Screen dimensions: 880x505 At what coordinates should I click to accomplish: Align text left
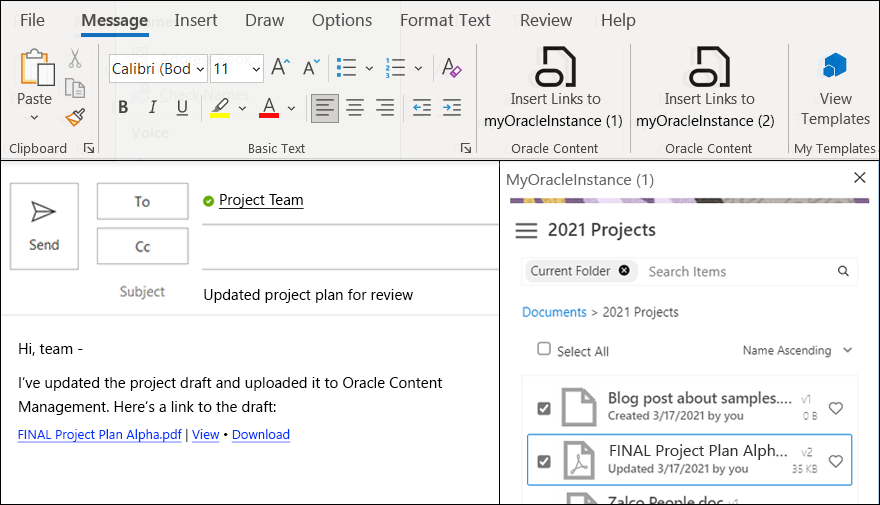pyautogui.click(x=325, y=108)
